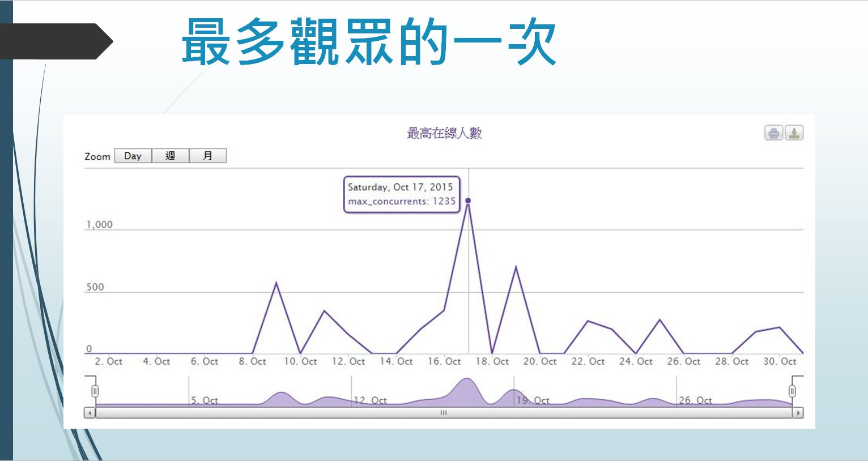Viewport: 868px width, 461px height.
Task: Set zoom range to Day
Action: point(133,156)
